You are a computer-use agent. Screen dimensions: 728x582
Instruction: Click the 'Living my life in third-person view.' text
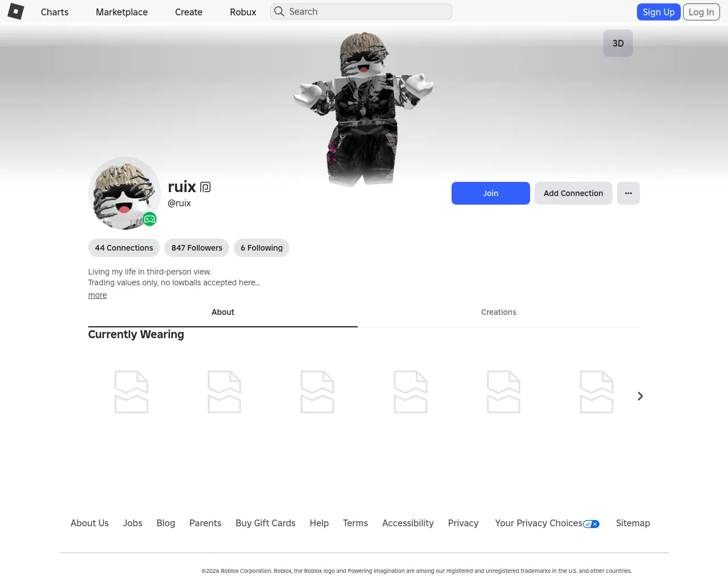(x=150, y=272)
